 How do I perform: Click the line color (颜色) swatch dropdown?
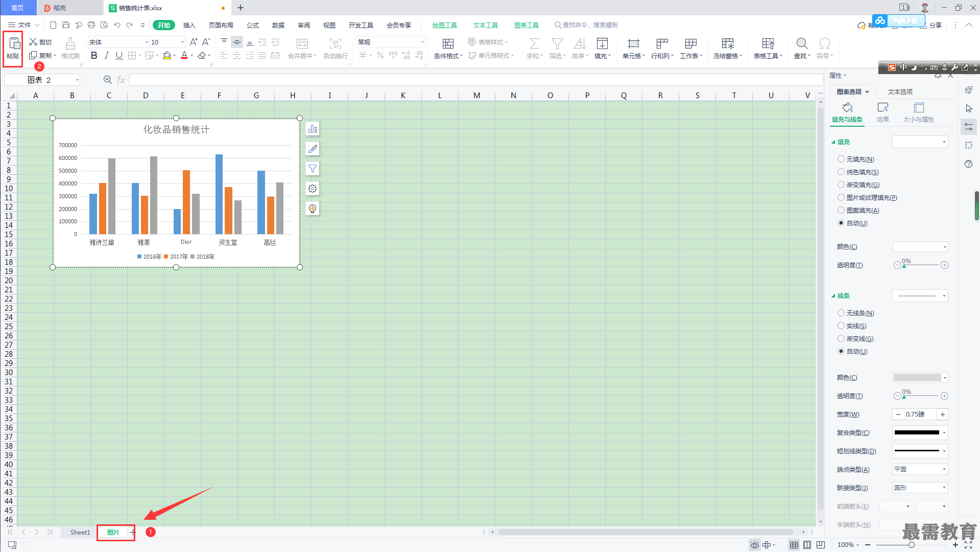click(920, 378)
